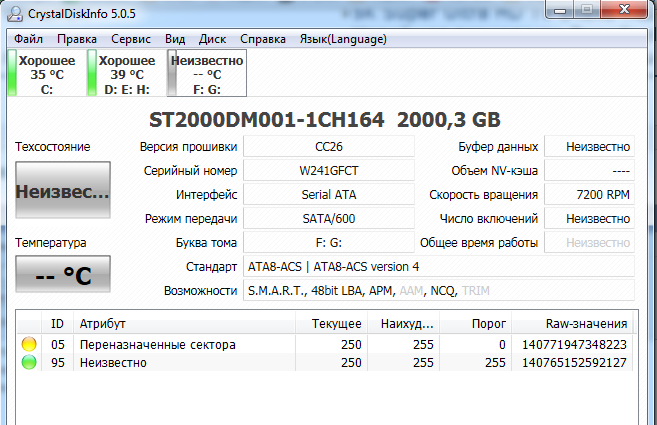Click the ATA8-ACS standard field
The width and height of the screenshot is (657, 425).
(x=439, y=267)
